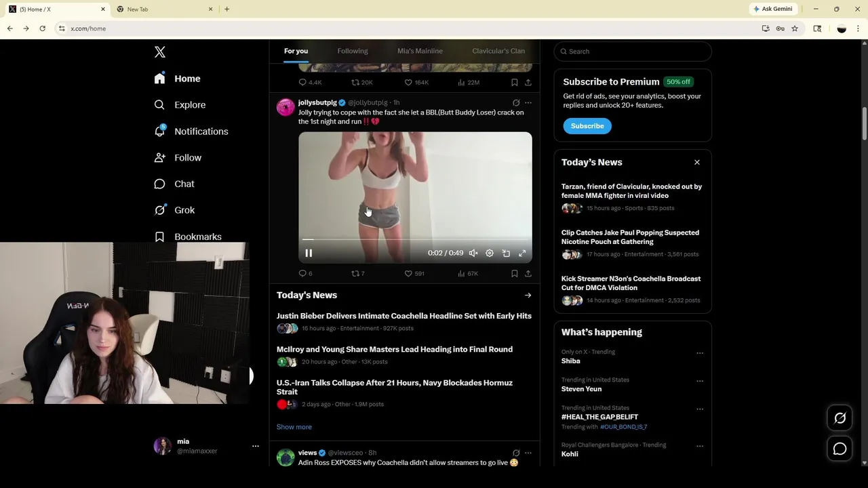Seek on the video progress bar
Image resolution: width=868 pixels, height=488 pixels.
coord(415,239)
